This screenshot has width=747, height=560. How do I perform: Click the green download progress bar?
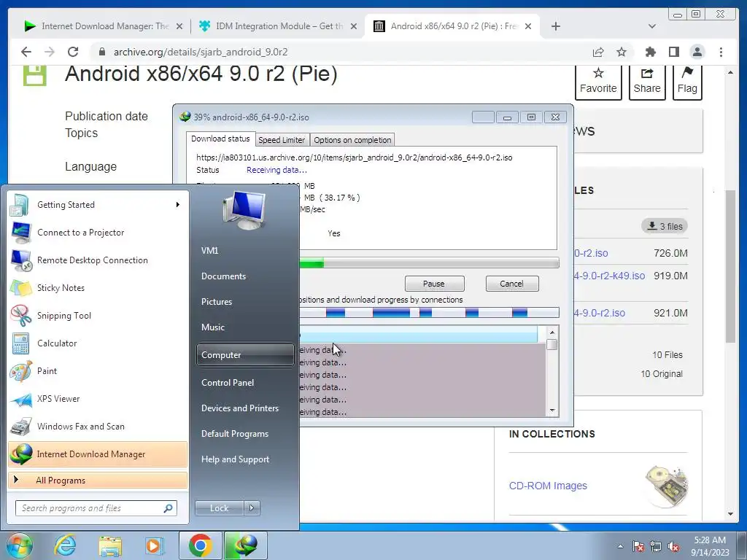[429, 262]
